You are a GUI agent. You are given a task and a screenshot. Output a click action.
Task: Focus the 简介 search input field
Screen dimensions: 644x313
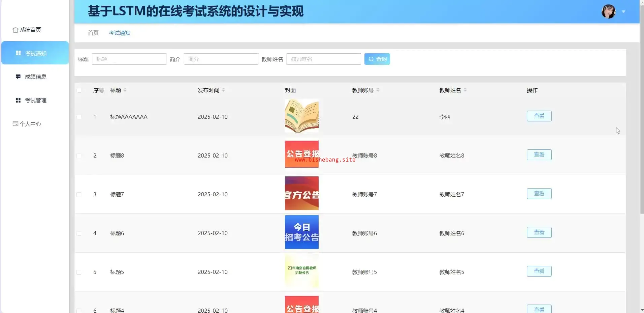click(221, 59)
